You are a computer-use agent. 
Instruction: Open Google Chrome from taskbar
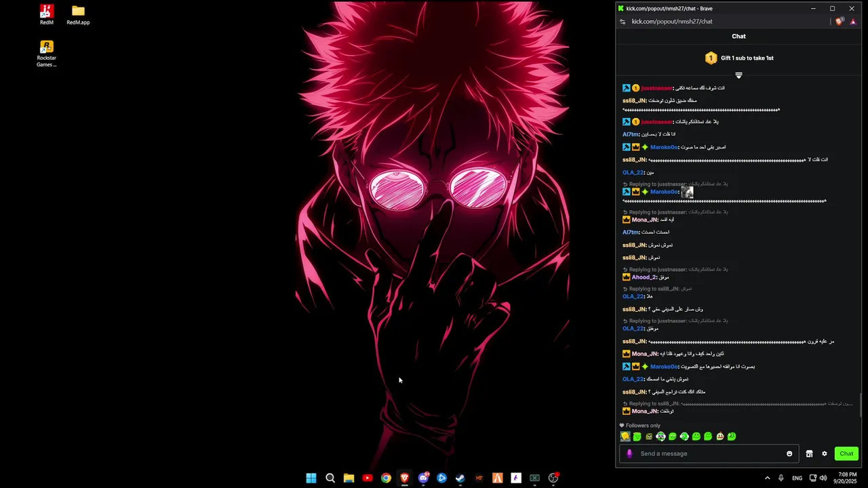pyautogui.click(x=386, y=478)
